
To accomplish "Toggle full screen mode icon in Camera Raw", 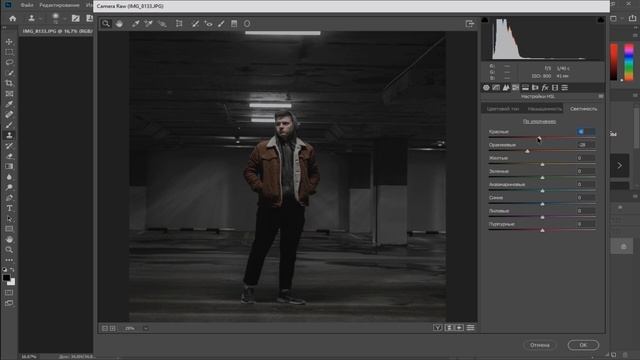I will pyautogui.click(x=470, y=24).
